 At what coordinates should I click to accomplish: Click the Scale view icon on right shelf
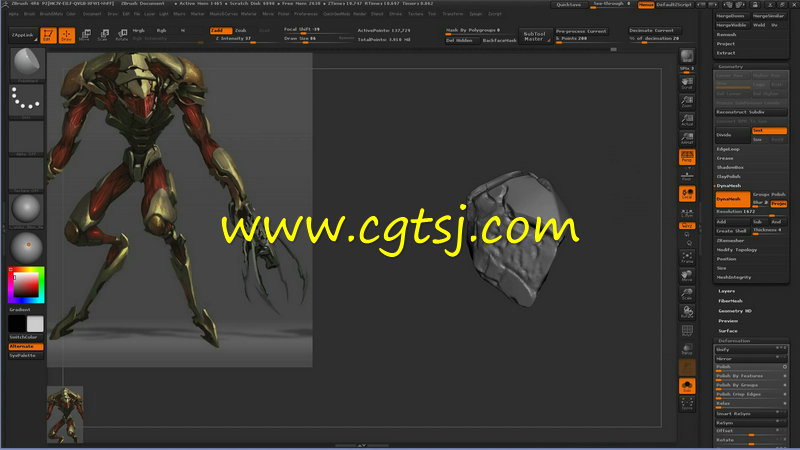point(687,294)
